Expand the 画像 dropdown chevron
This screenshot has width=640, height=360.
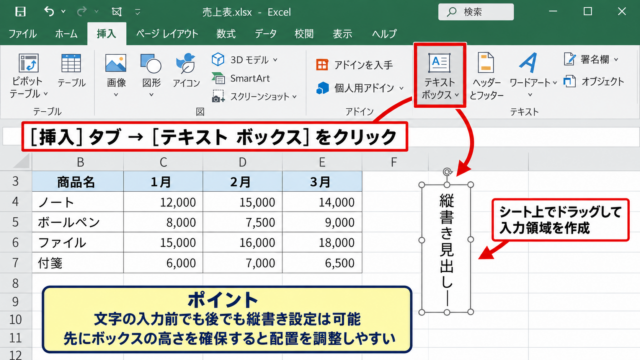pos(116,95)
